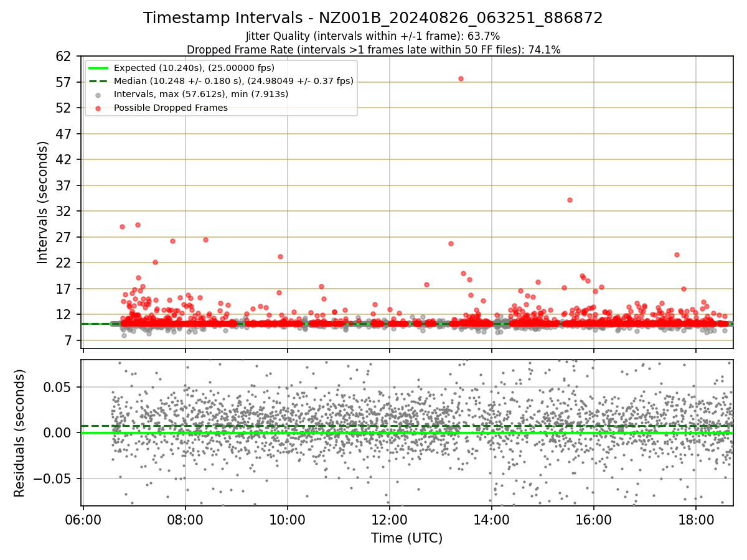The height and width of the screenshot is (560, 747).
Task: Click the gray dot marker in legend
Action: click(x=98, y=95)
